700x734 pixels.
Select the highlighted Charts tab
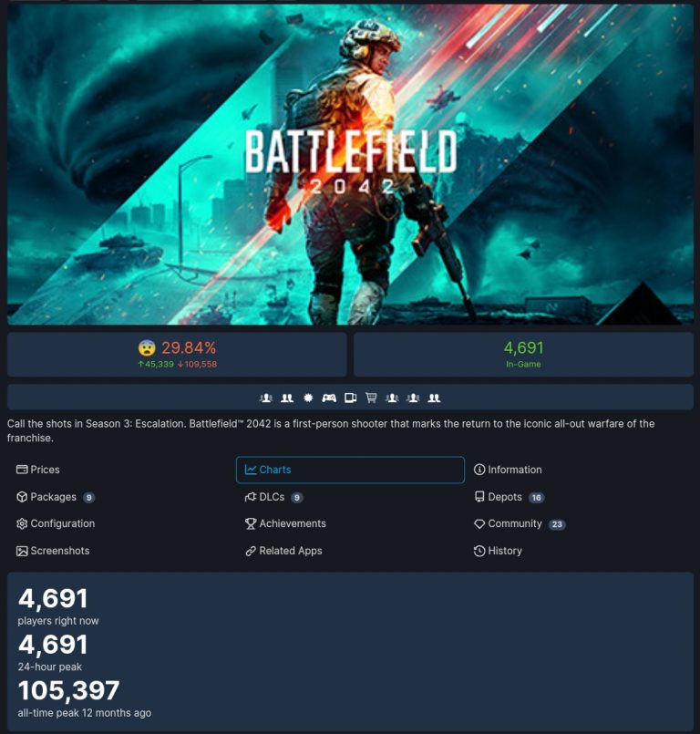[x=351, y=470]
